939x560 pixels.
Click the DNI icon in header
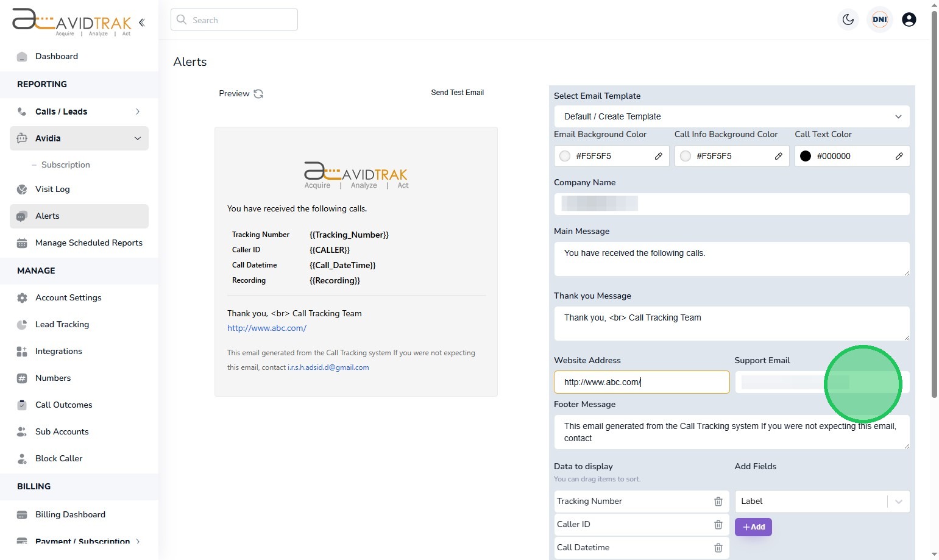point(879,19)
